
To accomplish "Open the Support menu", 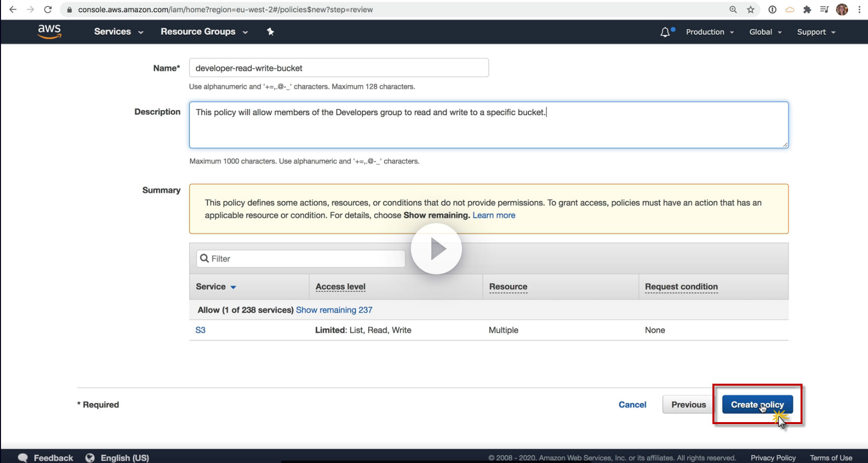I will (816, 32).
